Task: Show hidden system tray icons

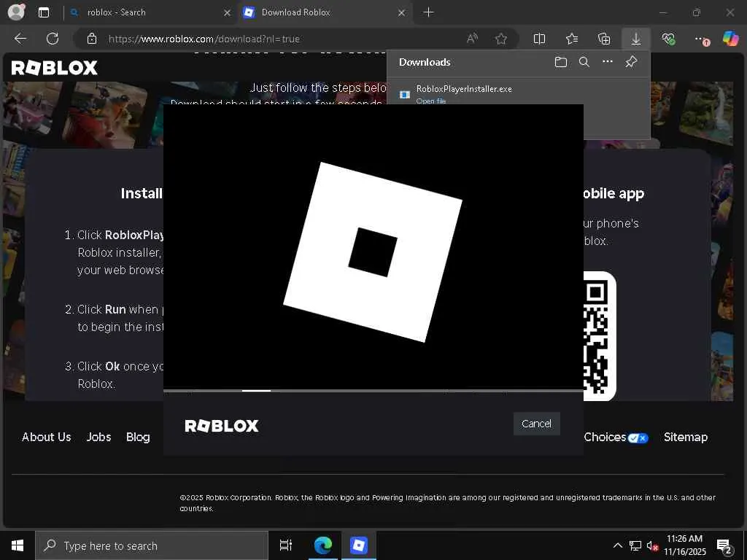Action: tap(617, 545)
